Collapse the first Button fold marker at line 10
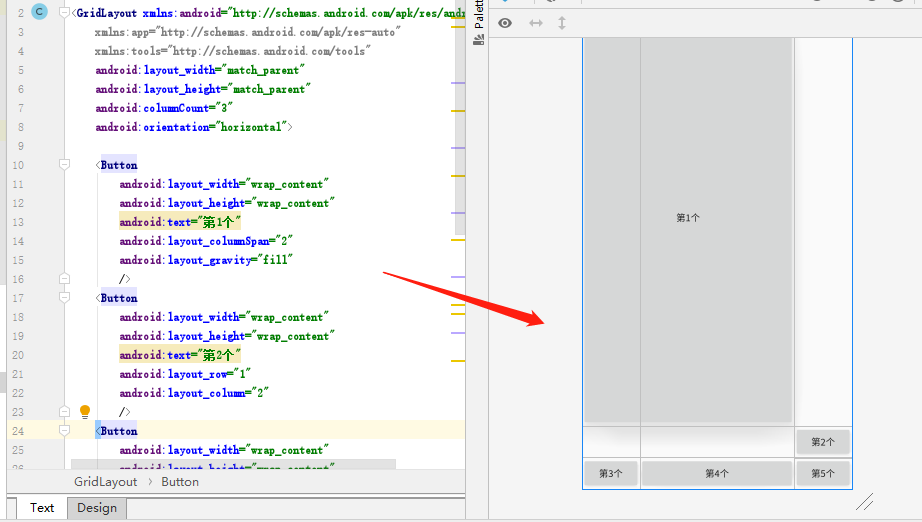This screenshot has width=922, height=522. pos(65,165)
